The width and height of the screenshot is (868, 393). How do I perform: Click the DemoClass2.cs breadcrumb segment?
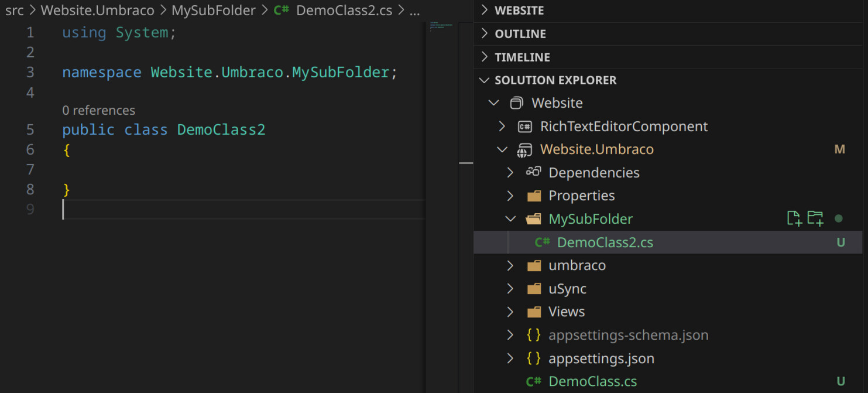point(344,11)
